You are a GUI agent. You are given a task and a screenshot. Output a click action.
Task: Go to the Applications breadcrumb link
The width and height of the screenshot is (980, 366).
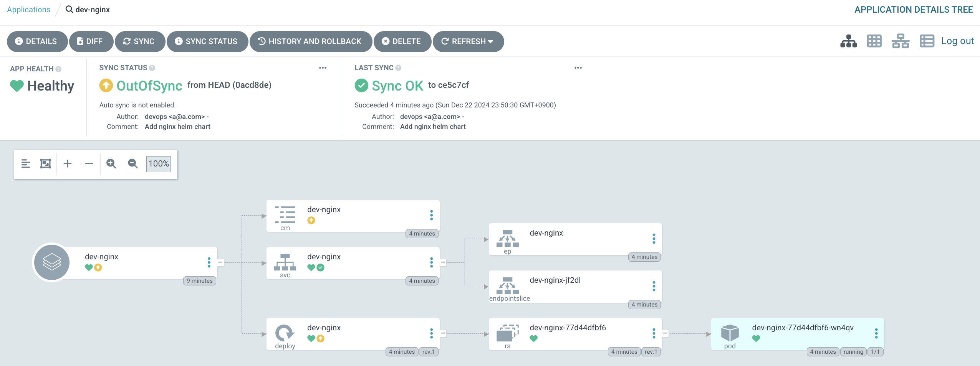[28, 10]
